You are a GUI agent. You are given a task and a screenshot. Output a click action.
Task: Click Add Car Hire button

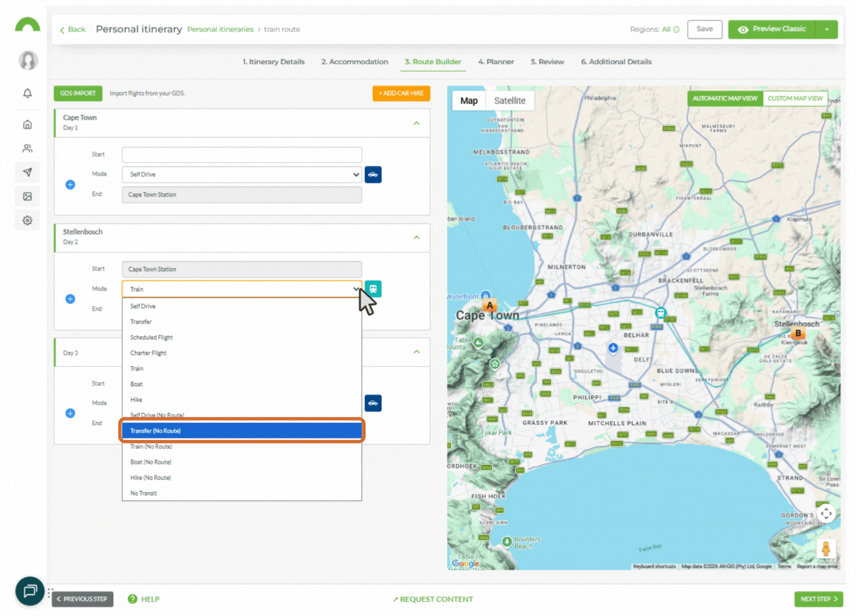coord(401,93)
